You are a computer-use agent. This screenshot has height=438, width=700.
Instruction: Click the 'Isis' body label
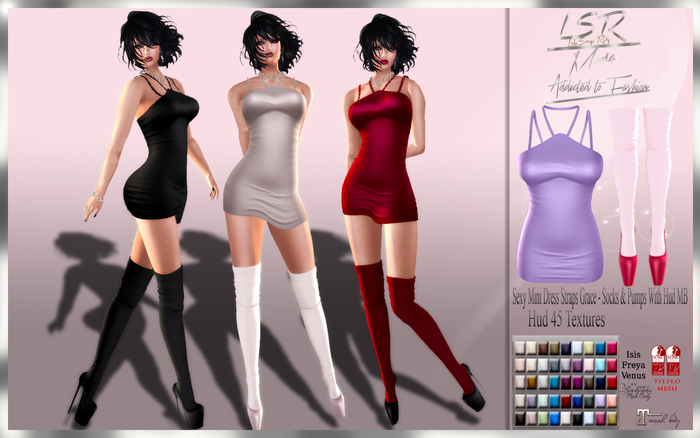pyautogui.click(x=633, y=355)
